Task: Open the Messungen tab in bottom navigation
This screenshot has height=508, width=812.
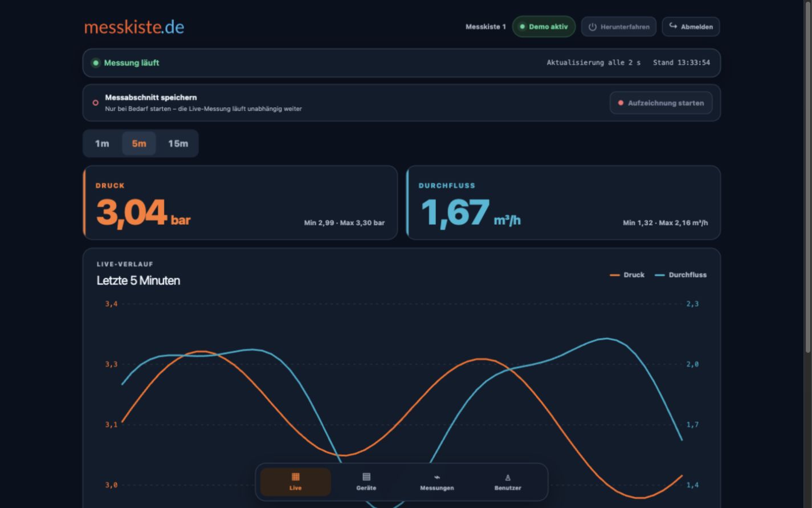Action: pyautogui.click(x=437, y=482)
